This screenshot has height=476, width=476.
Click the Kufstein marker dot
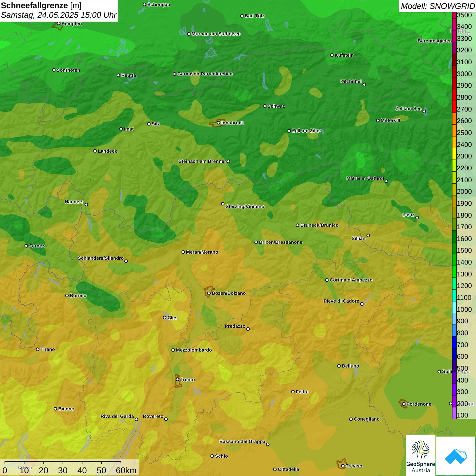click(x=332, y=55)
